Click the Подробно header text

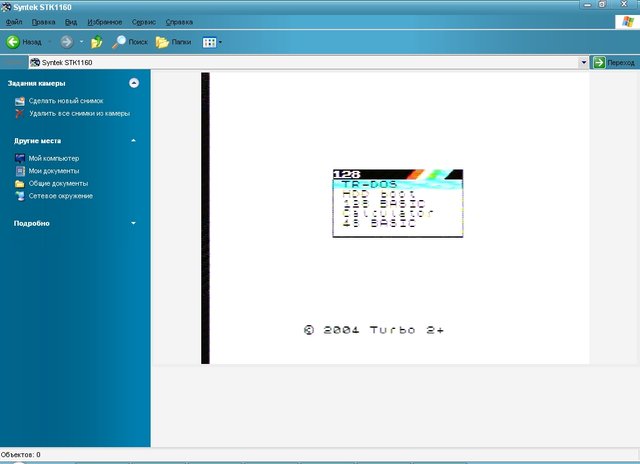pos(31,223)
